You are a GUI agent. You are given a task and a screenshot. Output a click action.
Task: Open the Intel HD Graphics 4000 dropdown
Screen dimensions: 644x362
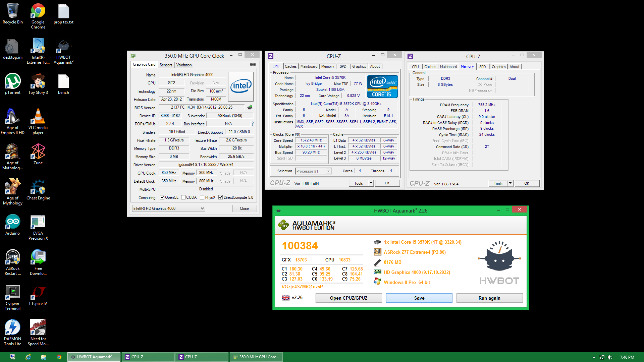[x=168, y=208]
